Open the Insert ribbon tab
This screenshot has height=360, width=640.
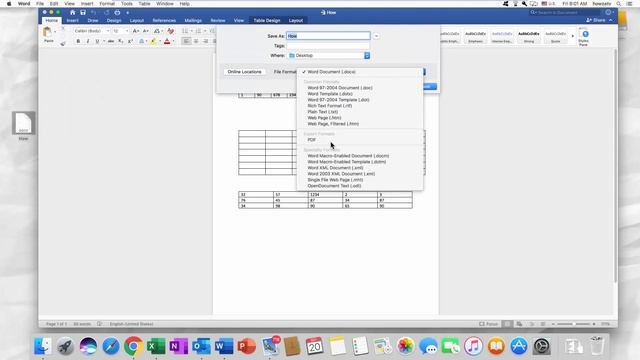73,20
